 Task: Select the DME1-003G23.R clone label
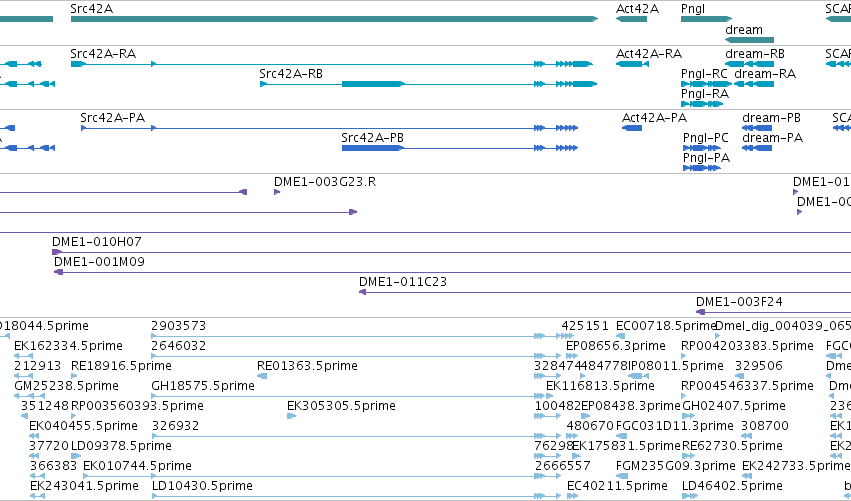pos(325,182)
